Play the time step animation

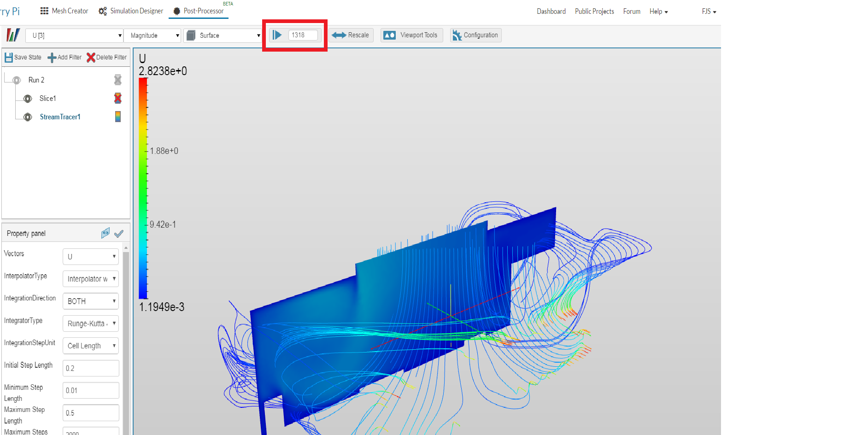(x=277, y=35)
